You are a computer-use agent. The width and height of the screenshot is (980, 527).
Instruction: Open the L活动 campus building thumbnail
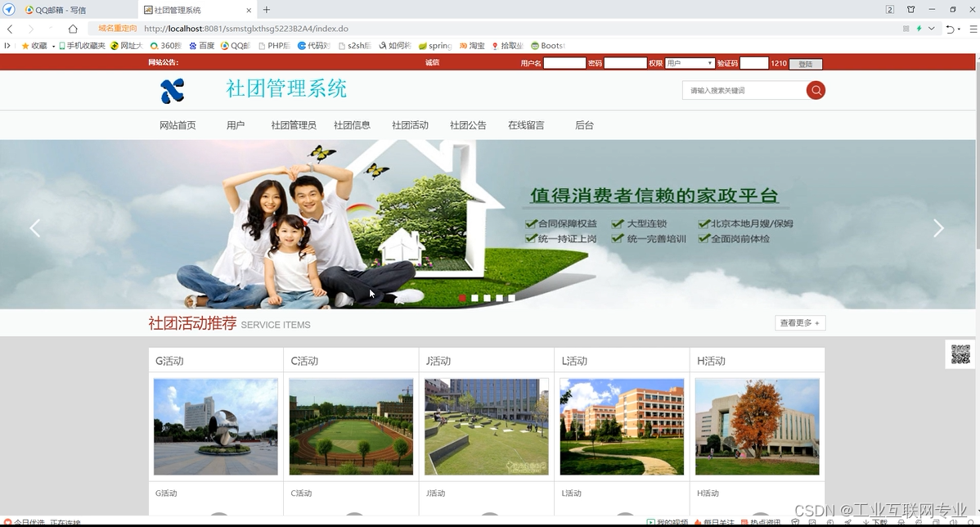coord(622,426)
